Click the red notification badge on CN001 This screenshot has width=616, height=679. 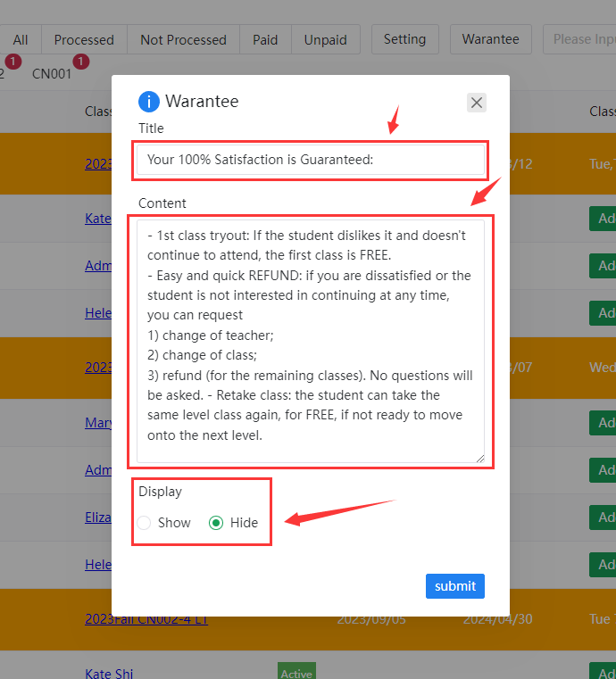coord(81,62)
